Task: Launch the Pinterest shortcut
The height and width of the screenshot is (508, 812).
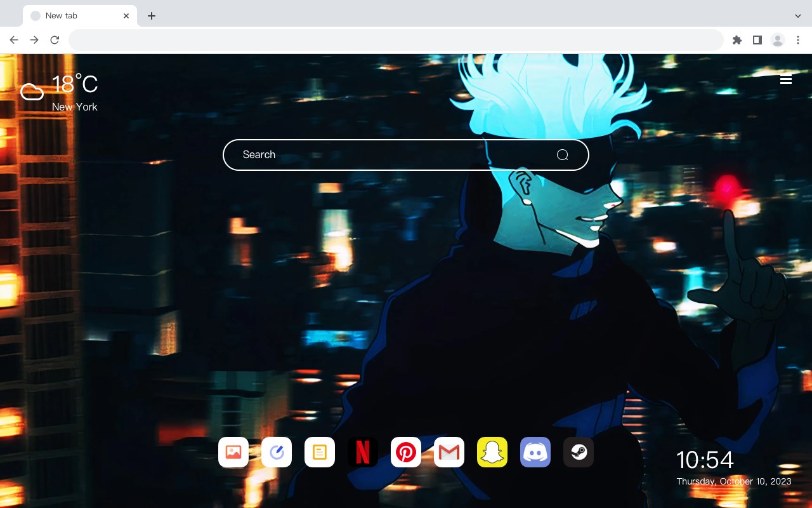Action: [406, 452]
